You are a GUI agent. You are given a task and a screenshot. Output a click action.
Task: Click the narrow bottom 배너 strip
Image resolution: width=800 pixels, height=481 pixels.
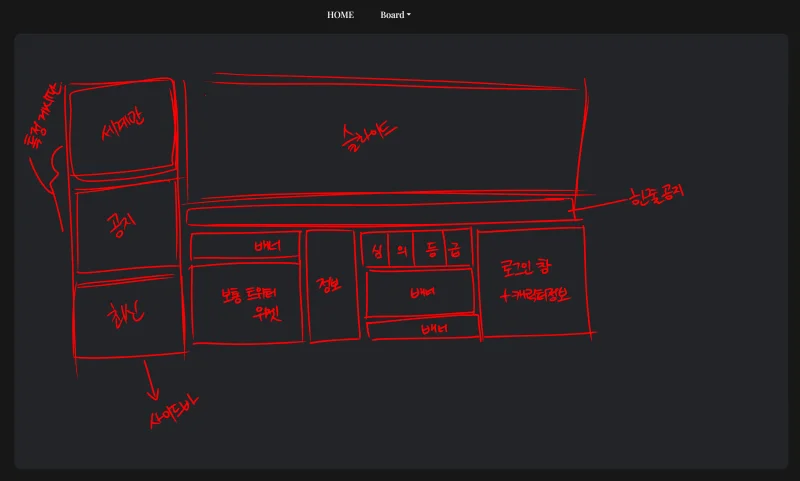(424, 329)
